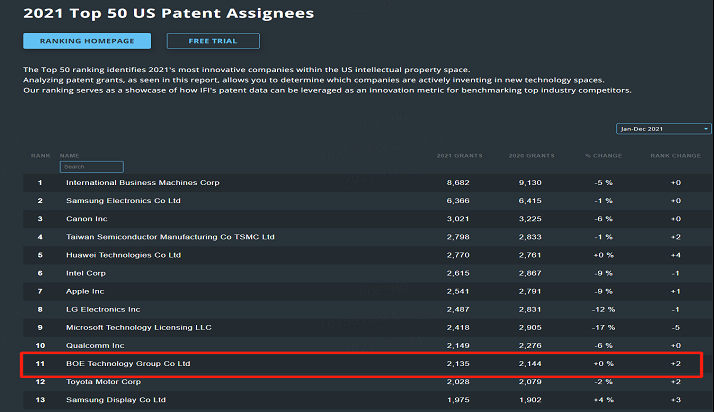714x412 pixels.
Task: Click the RANKING HOMEPAGE button
Action: tap(87, 41)
